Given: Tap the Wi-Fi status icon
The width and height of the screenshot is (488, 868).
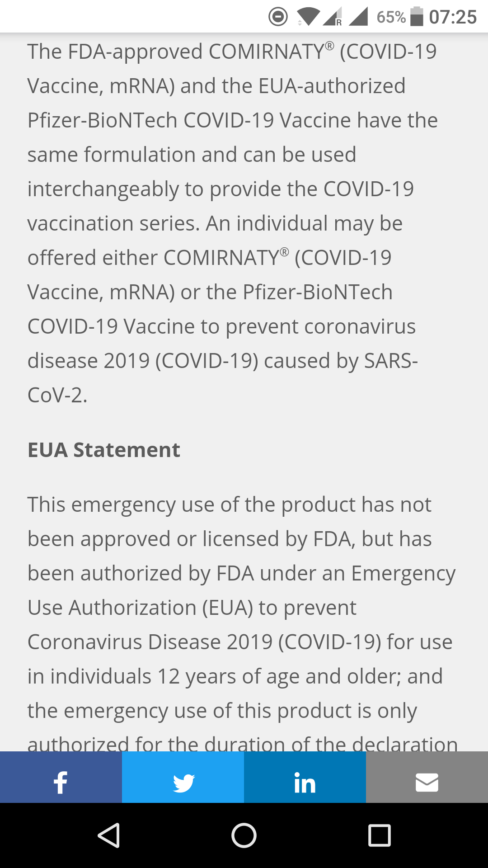Looking at the screenshot, I should pyautogui.click(x=308, y=17).
